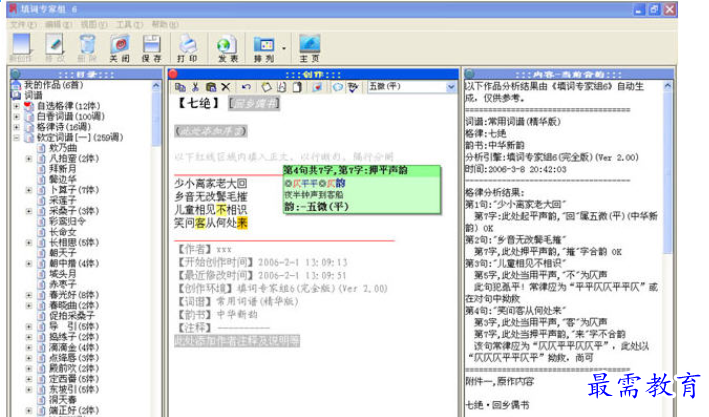This screenshot has height=417, width=709.
Task: Click the X delete icon in editor toolbar
Action: coord(226,87)
